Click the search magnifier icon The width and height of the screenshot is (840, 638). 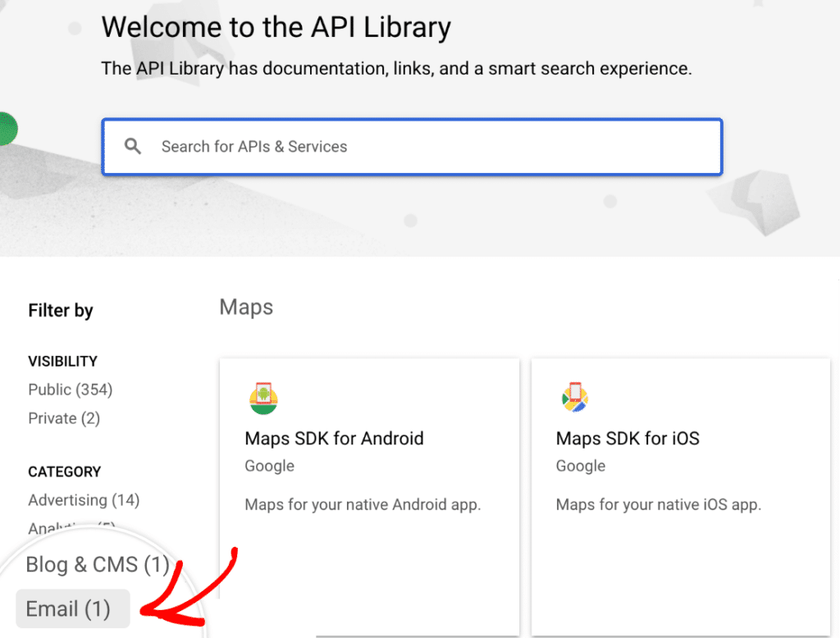pos(133,146)
